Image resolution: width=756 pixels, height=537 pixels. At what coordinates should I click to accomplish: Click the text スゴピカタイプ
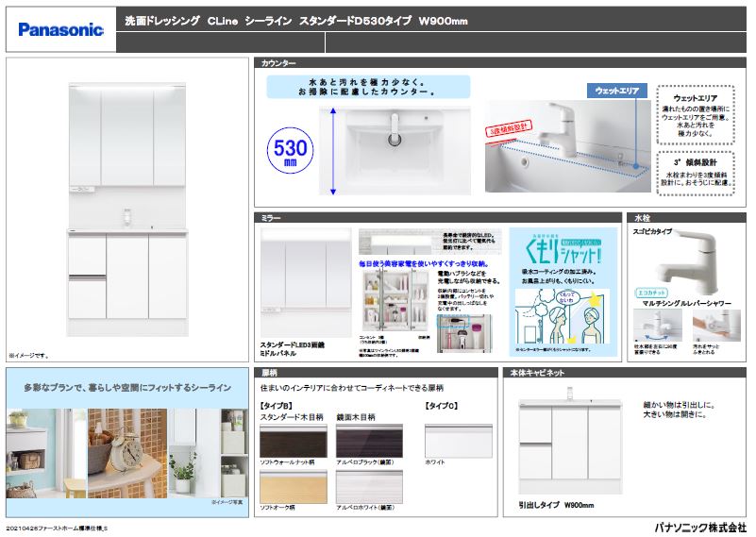point(652,231)
